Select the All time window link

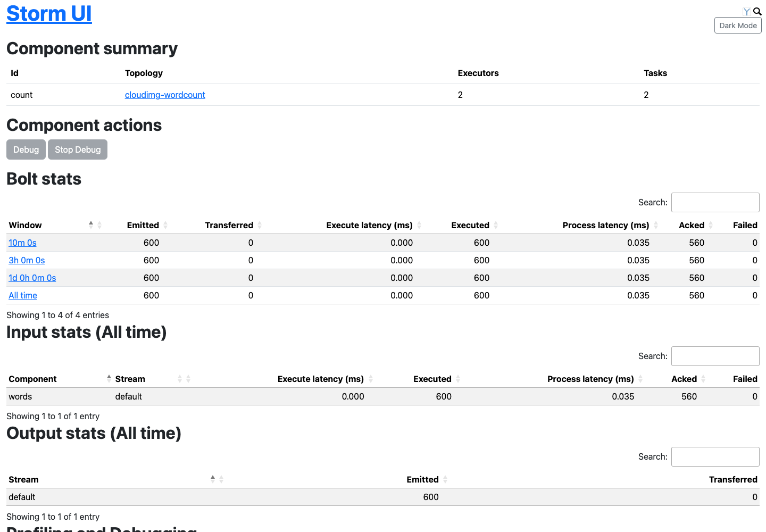tap(23, 295)
